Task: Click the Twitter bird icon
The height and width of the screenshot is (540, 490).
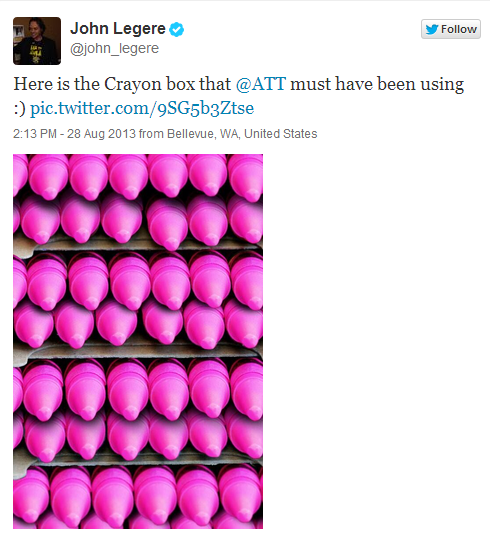Action: (x=431, y=29)
